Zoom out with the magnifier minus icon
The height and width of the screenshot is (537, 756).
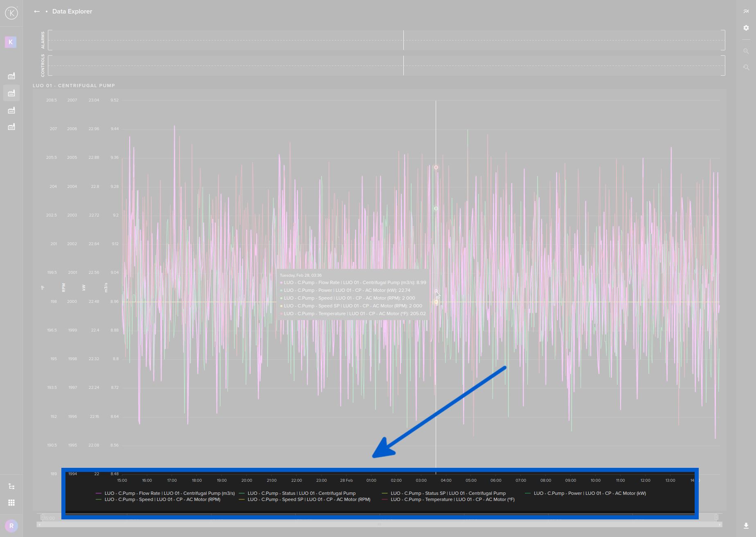(x=746, y=51)
